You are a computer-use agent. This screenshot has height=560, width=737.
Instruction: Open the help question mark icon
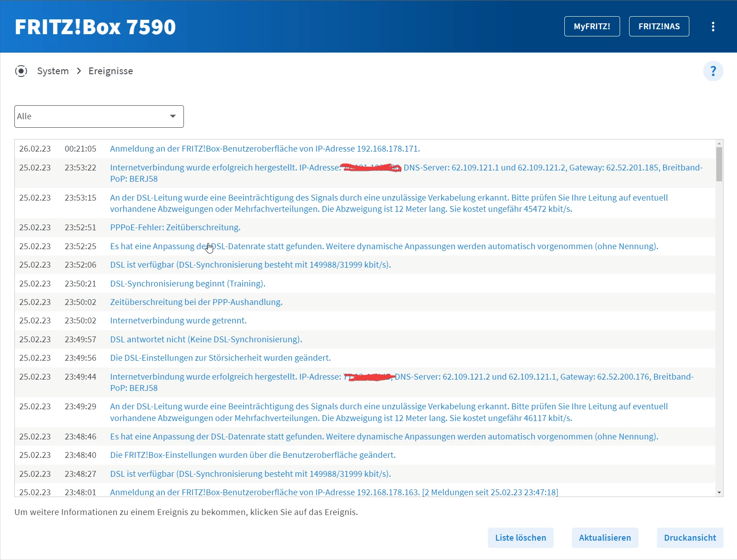(713, 71)
